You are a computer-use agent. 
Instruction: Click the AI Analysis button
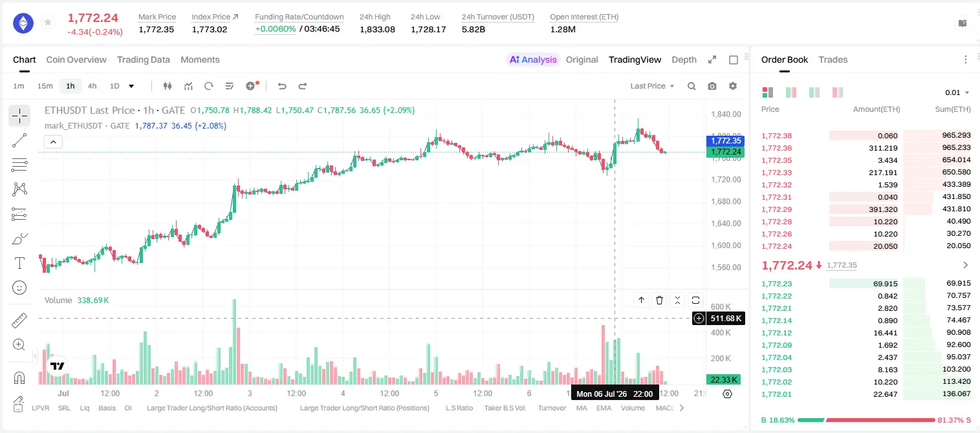click(533, 59)
